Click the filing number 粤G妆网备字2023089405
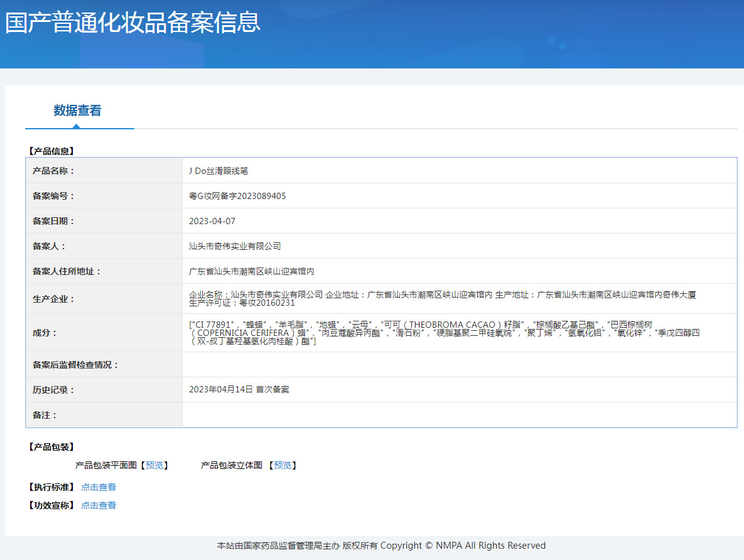Viewport: 744px width, 560px height. click(x=237, y=196)
